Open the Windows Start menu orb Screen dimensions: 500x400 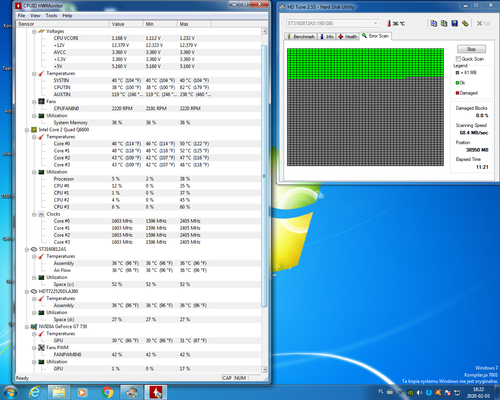(10, 392)
